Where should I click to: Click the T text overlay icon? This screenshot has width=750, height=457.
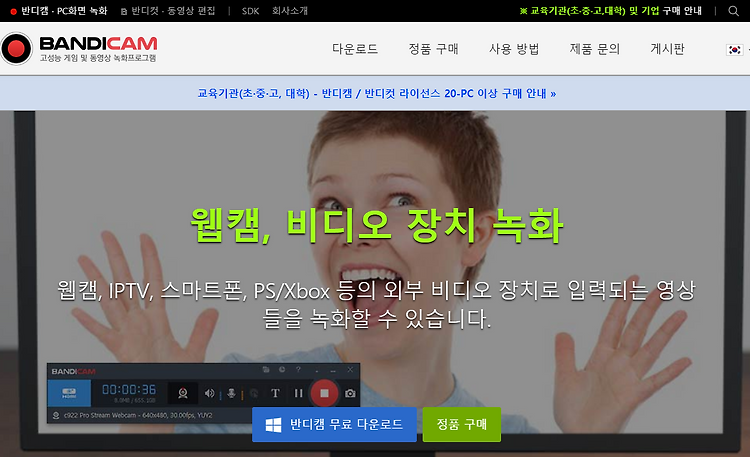[275, 393]
